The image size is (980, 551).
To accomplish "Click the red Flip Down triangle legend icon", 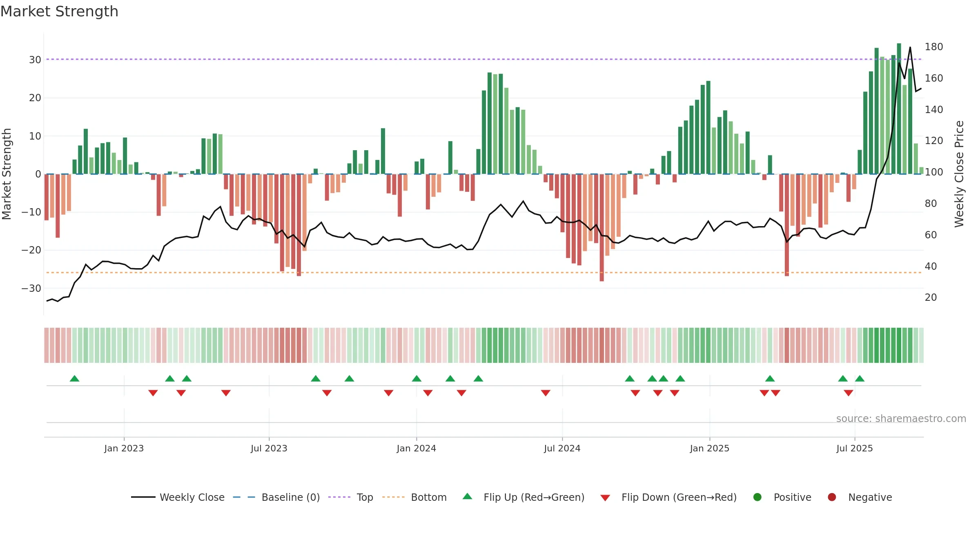I will pos(606,498).
